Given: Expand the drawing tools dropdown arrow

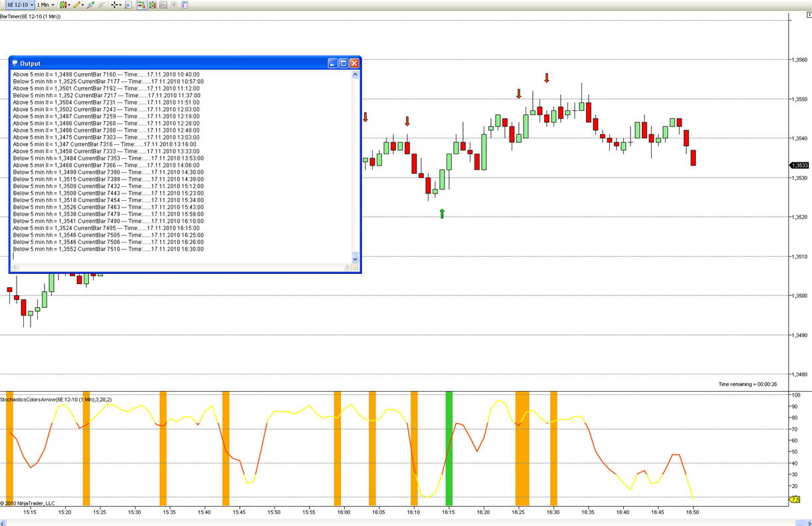Looking at the screenshot, I should (83, 5).
